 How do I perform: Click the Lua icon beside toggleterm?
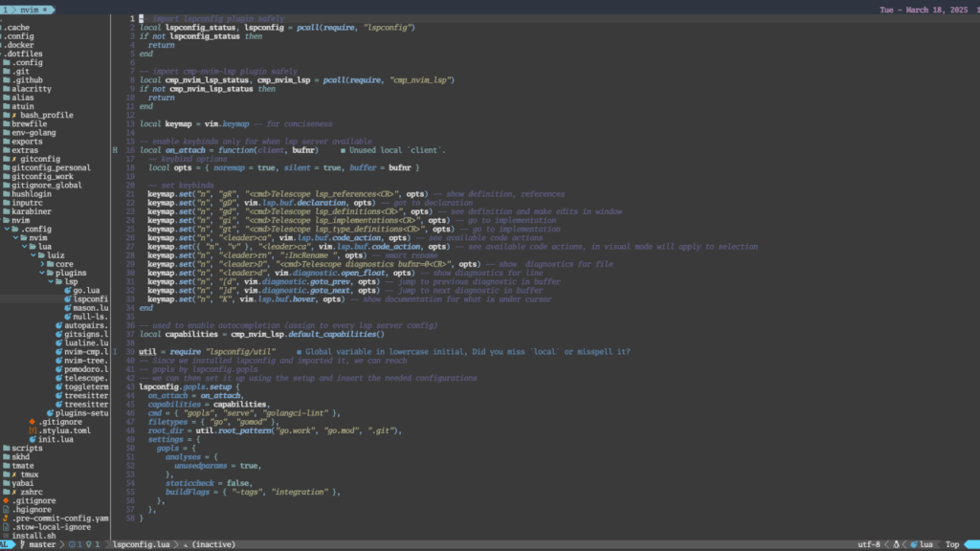point(58,386)
